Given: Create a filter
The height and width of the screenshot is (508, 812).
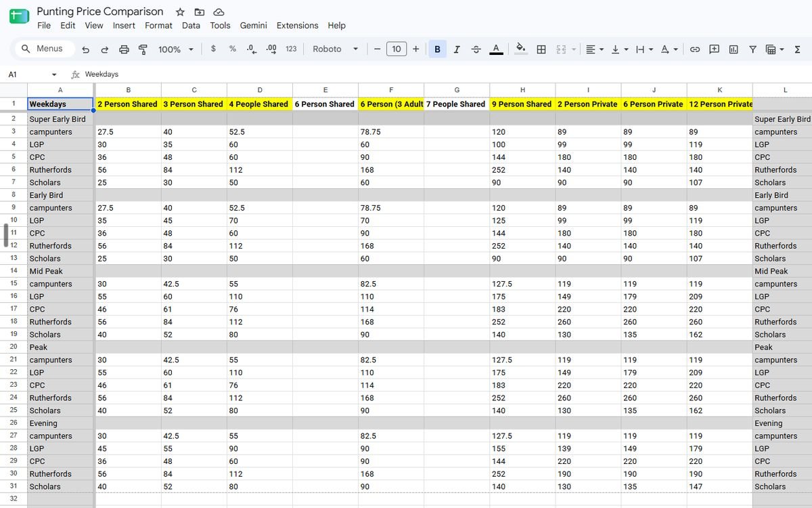Looking at the screenshot, I should coord(752,49).
